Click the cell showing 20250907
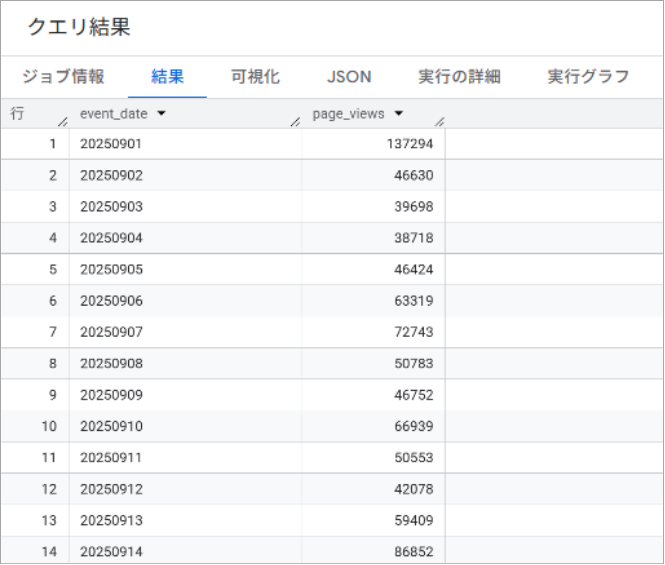665x565 pixels. click(111, 332)
